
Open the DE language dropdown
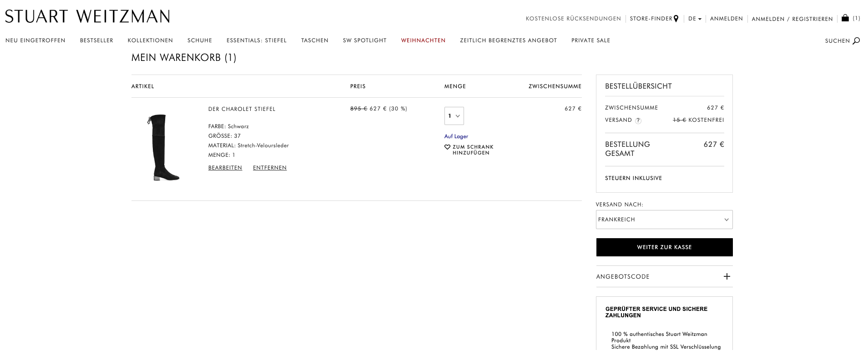695,19
